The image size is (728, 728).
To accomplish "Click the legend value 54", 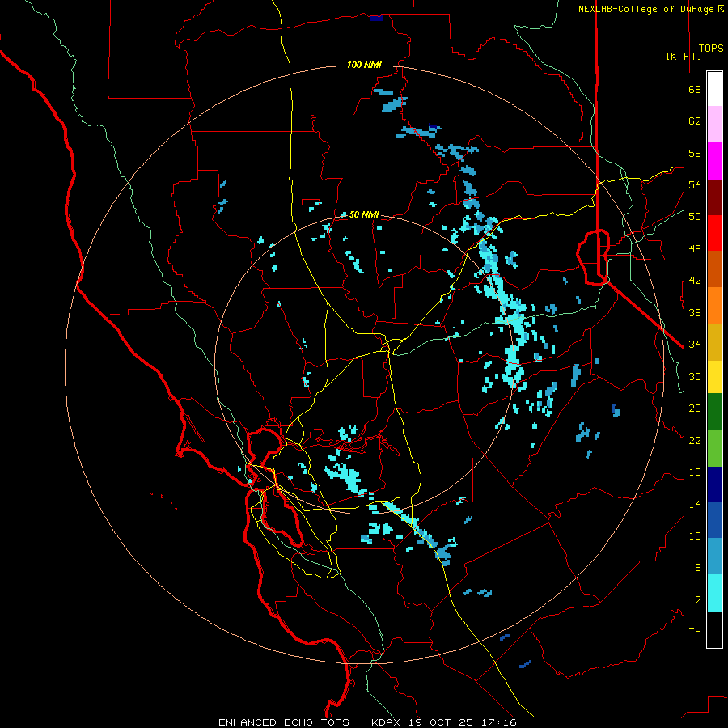I will [x=695, y=184].
